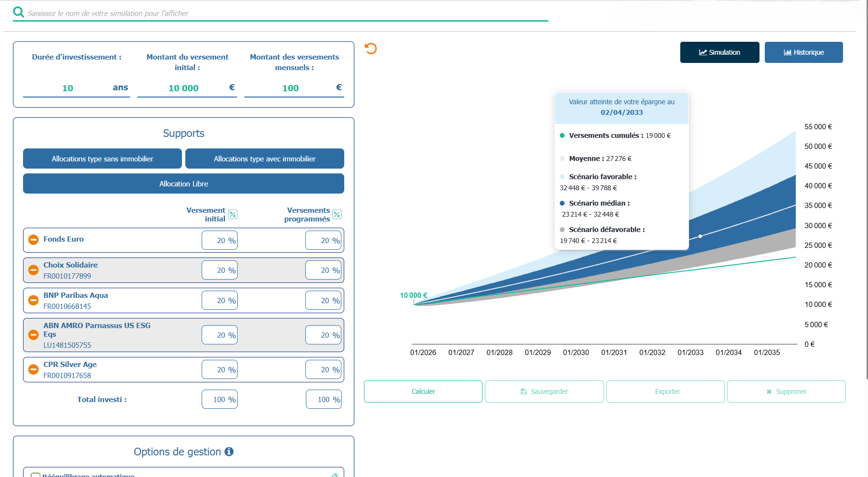
Task: Click the orange reset simulation arrow icon
Action: coord(371,49)
